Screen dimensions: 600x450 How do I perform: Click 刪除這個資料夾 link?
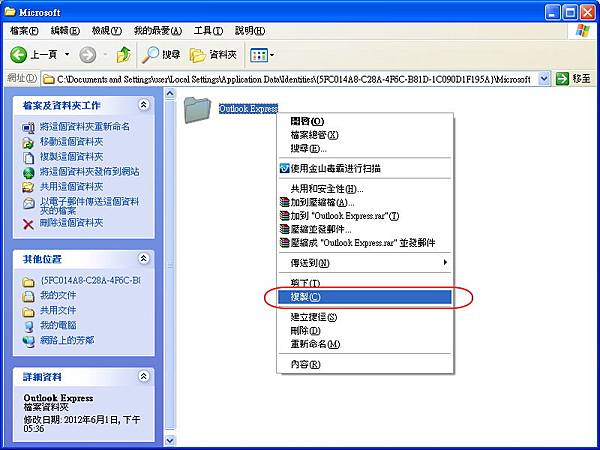click(x=72, y=222)
